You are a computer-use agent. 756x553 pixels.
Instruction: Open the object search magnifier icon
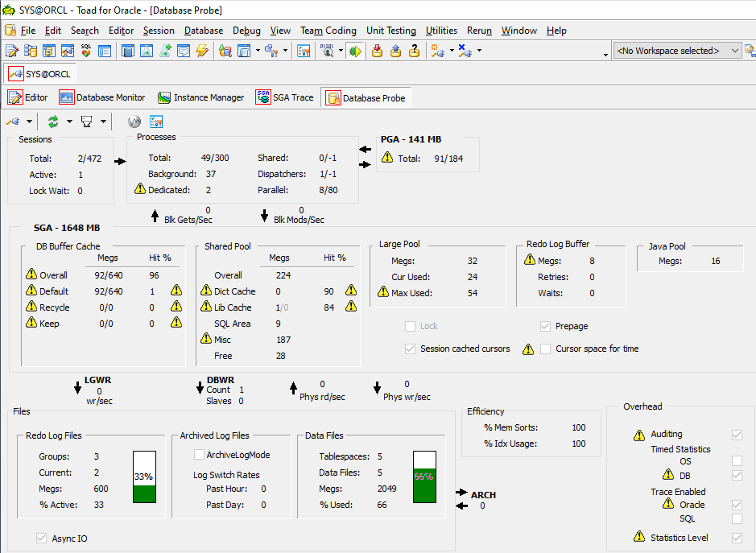point(225,50)
